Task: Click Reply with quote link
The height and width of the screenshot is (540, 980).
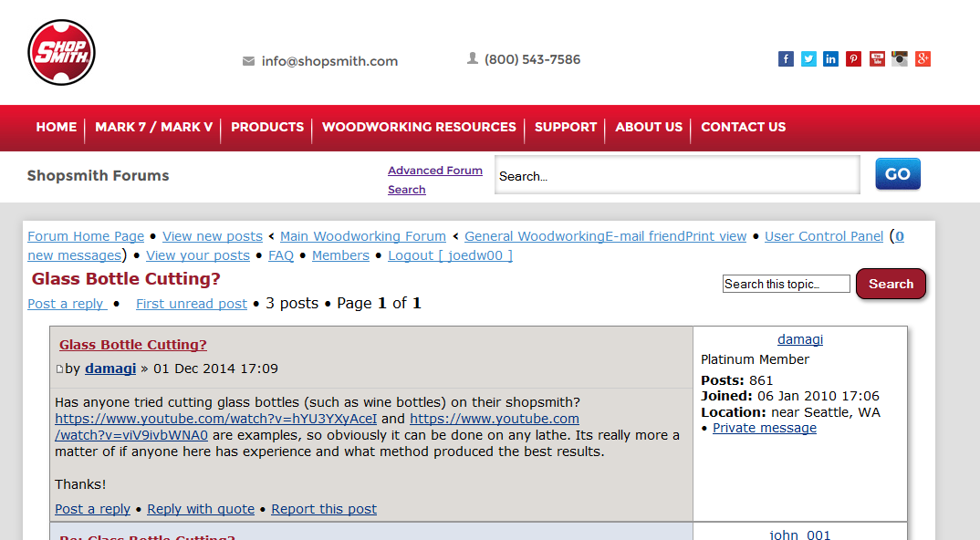Action: tap(201, 509)
